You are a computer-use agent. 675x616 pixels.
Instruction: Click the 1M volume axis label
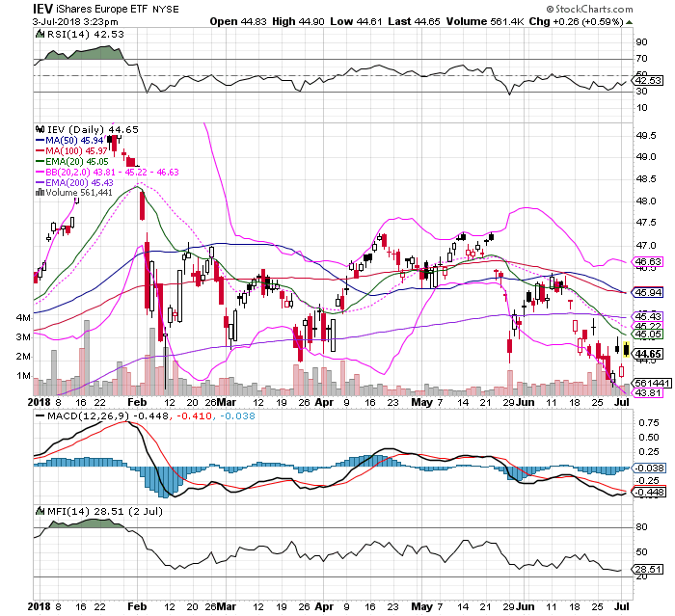[x=23, y=376]
